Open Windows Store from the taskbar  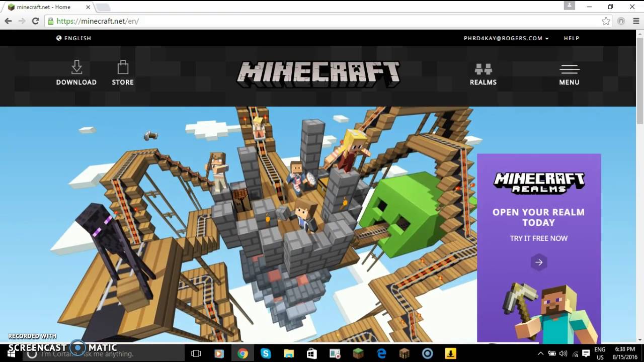pos(312,353)
